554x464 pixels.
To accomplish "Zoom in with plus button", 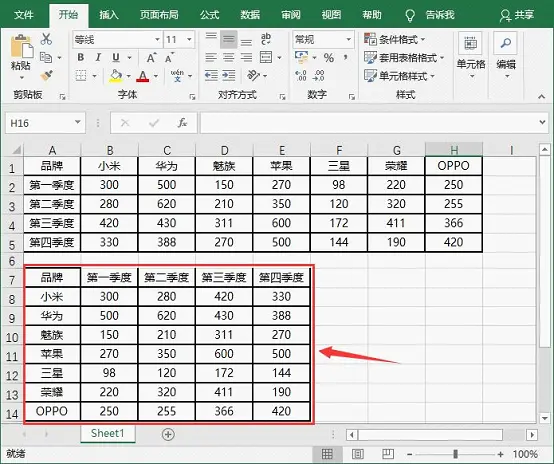I will [500, 454].
